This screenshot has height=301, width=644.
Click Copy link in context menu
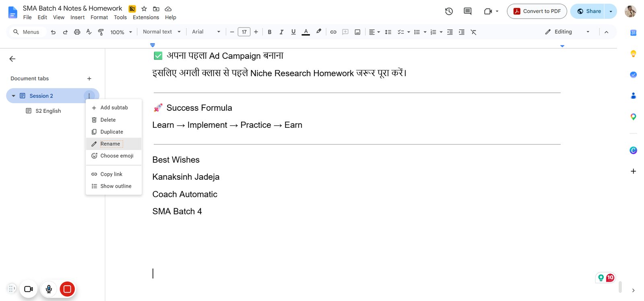[114, 174]
